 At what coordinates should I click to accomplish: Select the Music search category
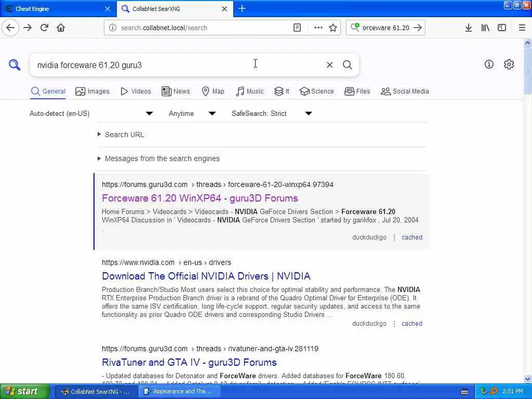pos(250,91)
